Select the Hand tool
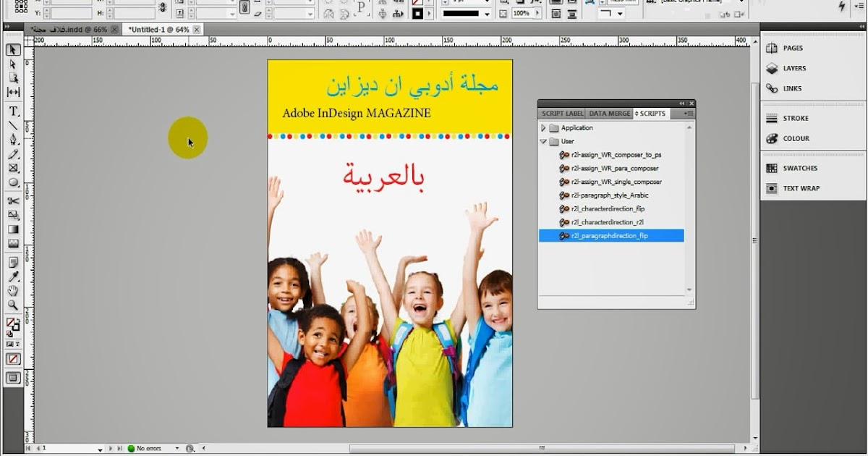868x456 pixels. tap(13, 290)
